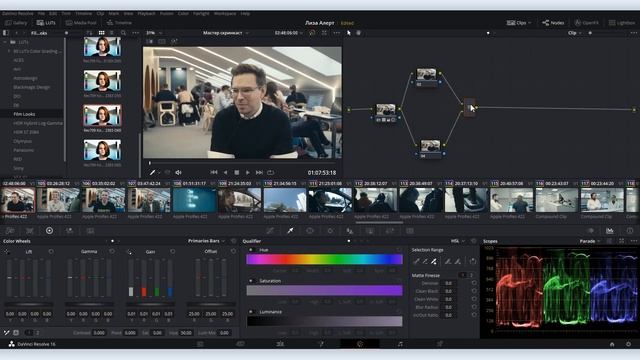Reset the Gamma color bars

tap(112, 251)
